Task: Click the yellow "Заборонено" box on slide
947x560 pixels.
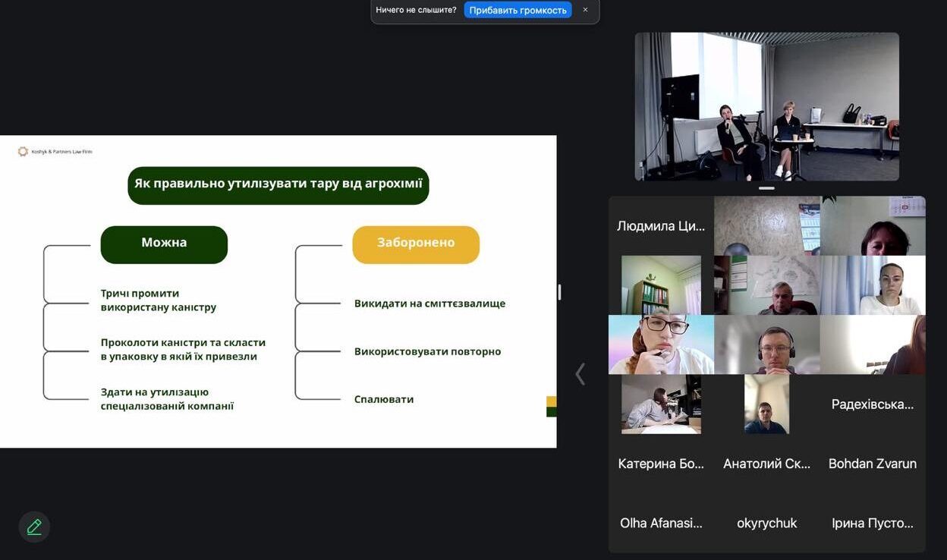Action: (x=416, y=244)
